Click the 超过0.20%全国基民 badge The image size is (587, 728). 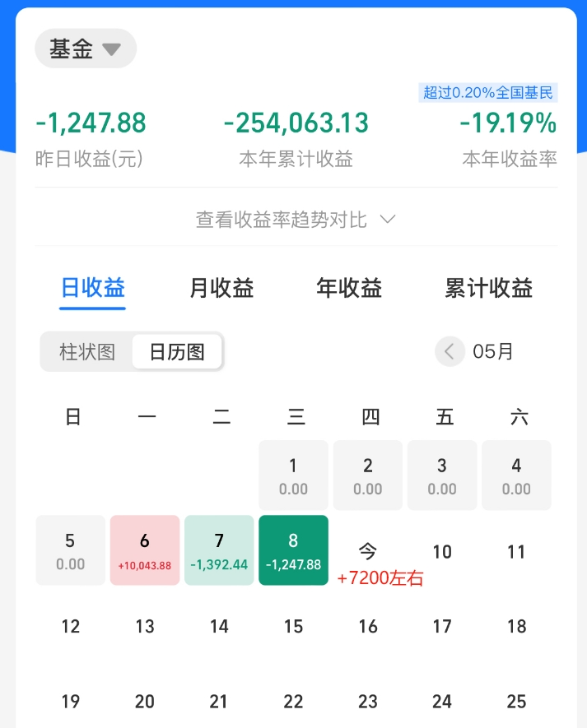488,92
